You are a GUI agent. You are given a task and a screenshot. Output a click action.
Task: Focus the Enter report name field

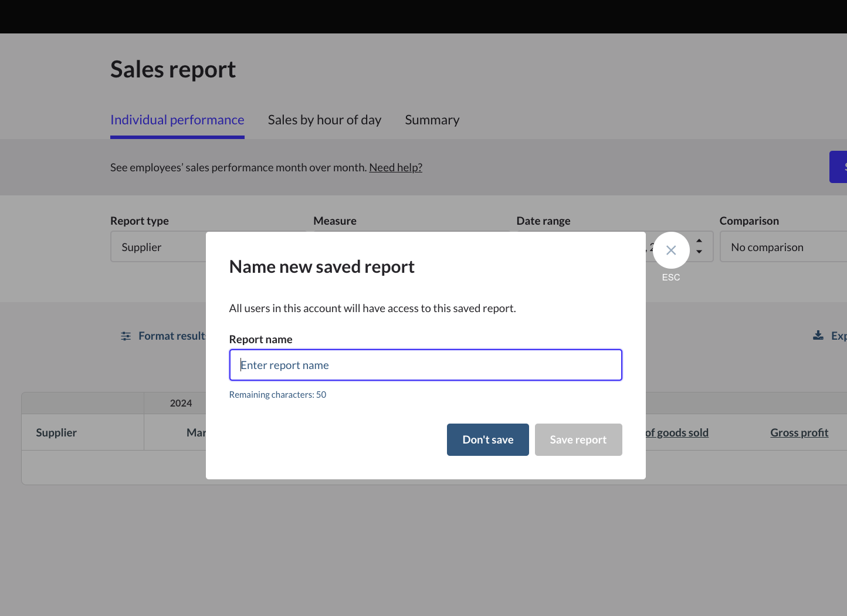tap(425, 365)
